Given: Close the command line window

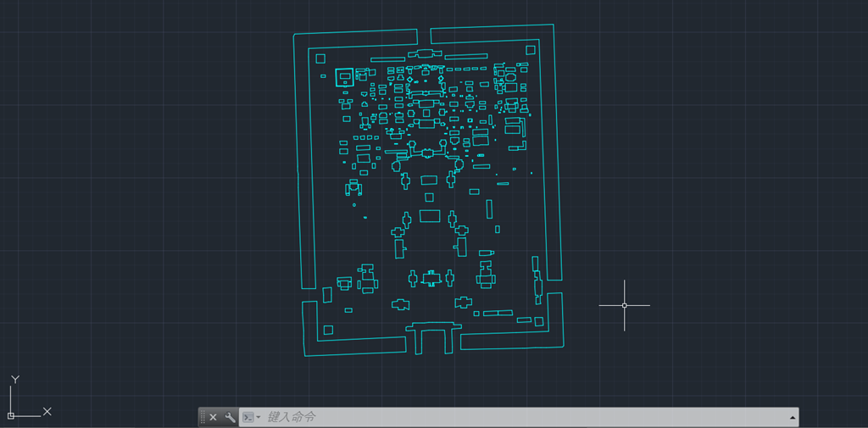Looking at the screenshot, I should 214,417.
